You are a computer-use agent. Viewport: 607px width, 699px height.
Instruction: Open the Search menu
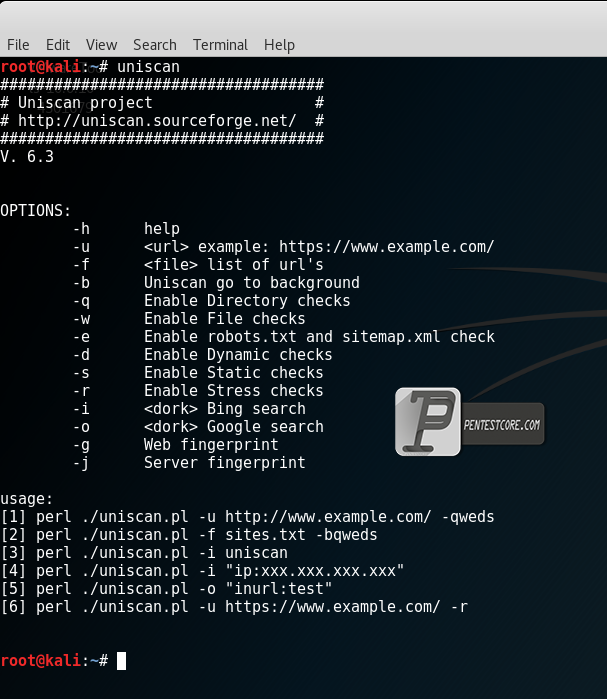tap(155, 45)
